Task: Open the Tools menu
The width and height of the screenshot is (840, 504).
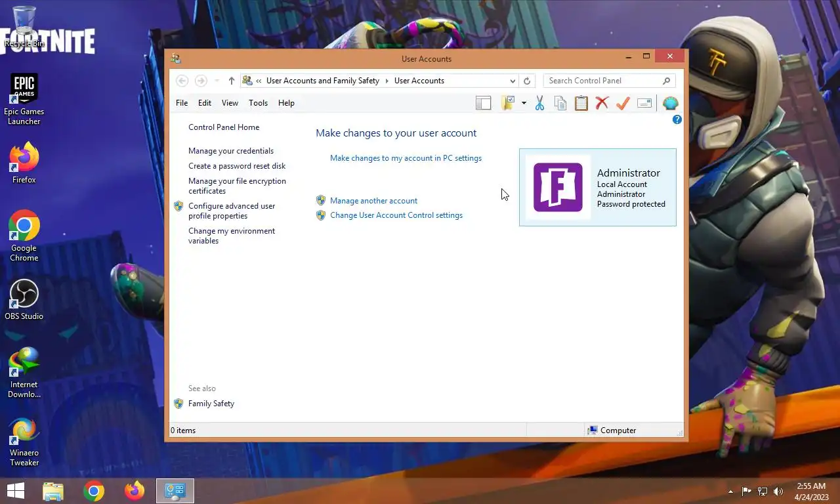Action: 258,103
